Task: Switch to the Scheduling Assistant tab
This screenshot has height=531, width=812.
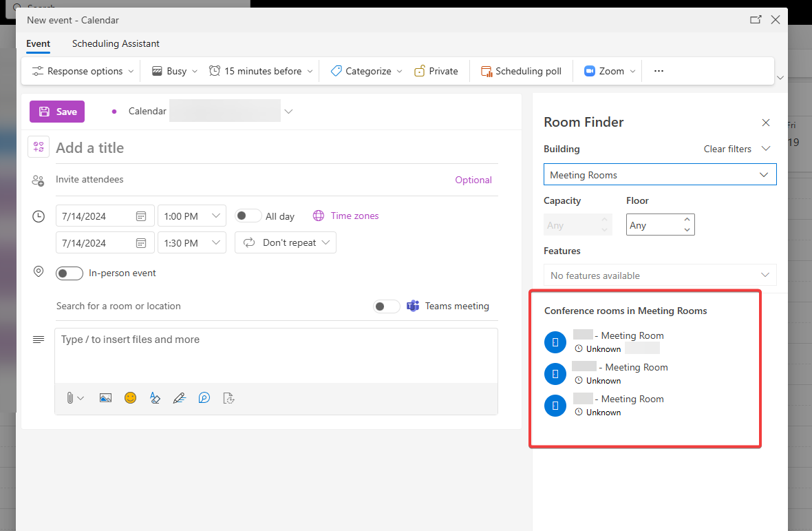Action: pos(116,43)
